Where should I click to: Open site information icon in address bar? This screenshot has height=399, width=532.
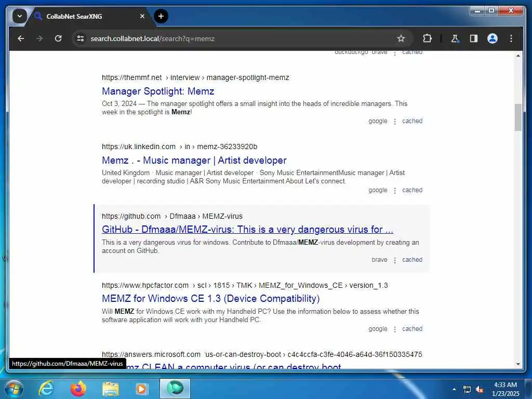(x=81, y=38)
